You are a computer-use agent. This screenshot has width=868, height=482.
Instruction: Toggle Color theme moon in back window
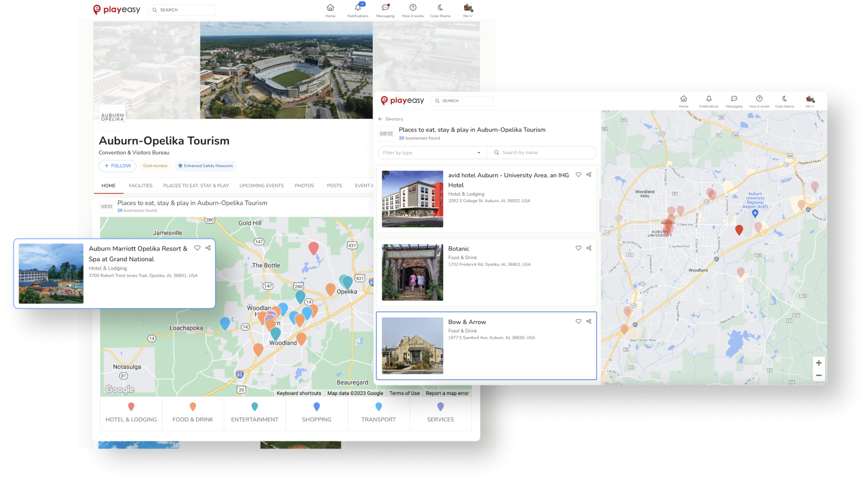pyautogui.click(x=440, y=10)
